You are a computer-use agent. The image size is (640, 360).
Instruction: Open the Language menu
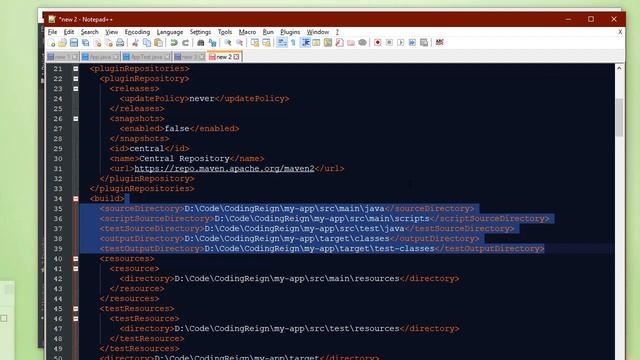pyautogui.click(x=170, y=32)
